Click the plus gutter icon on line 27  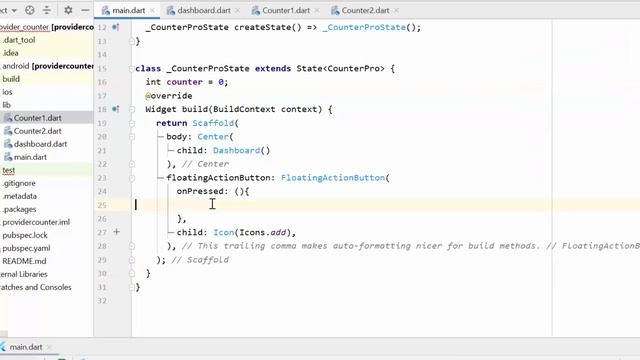coord(116,232)
